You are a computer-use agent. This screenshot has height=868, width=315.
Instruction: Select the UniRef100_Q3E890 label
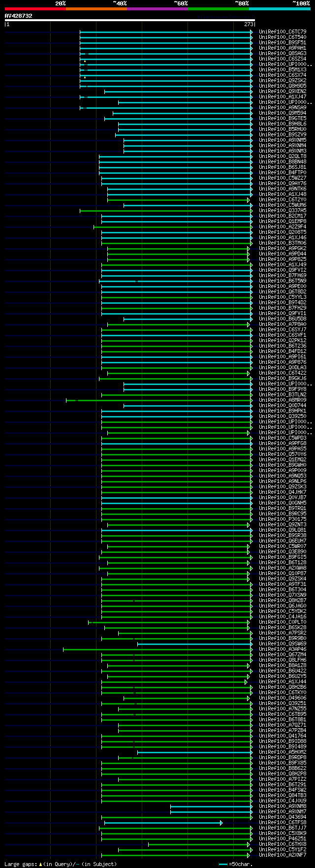click(283, 552)
